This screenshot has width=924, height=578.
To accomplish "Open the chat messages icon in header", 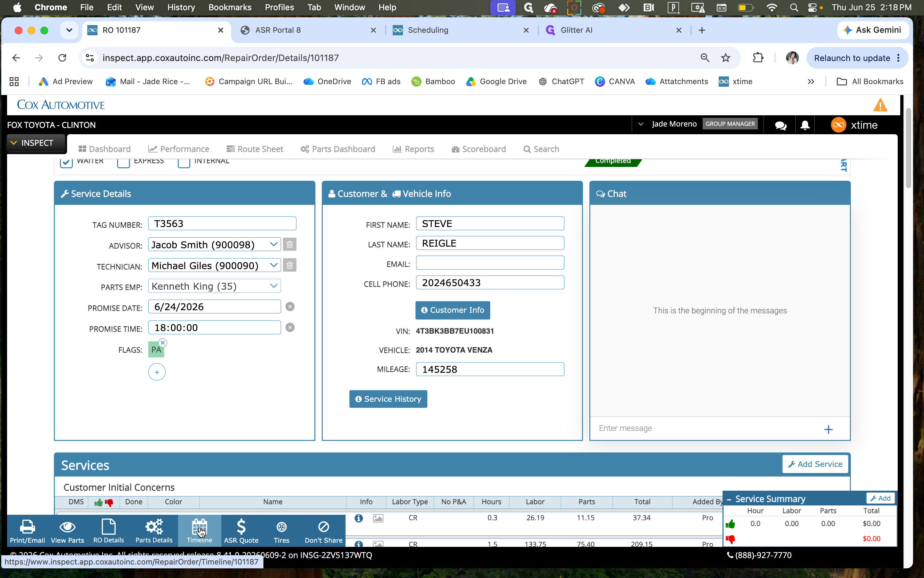I will point(781,125).
